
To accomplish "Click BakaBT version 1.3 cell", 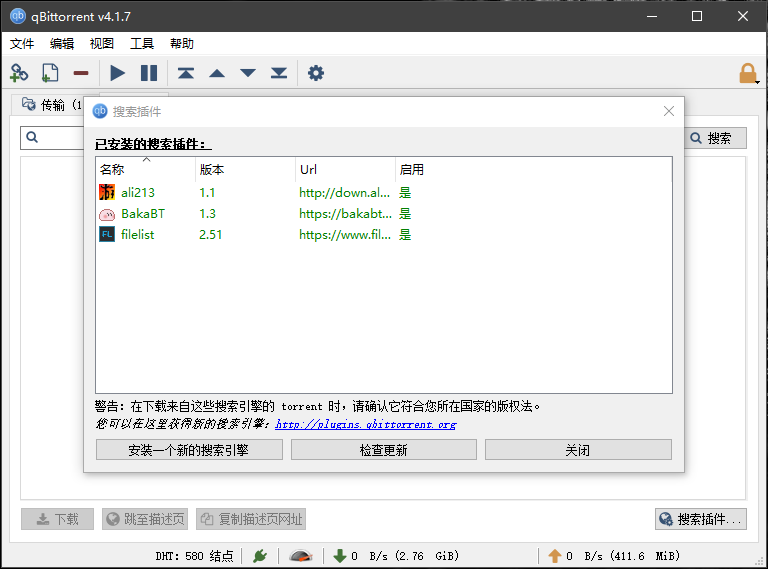I will tap(207, 213).
